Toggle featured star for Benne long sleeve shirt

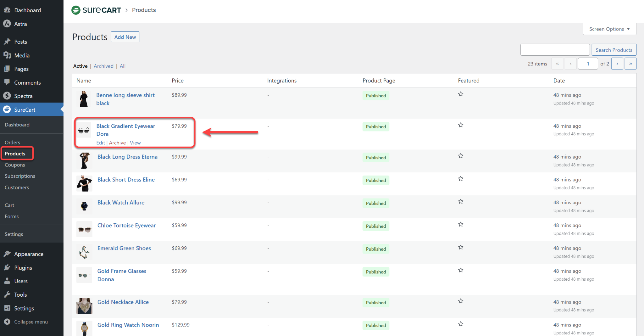[461, 94]
